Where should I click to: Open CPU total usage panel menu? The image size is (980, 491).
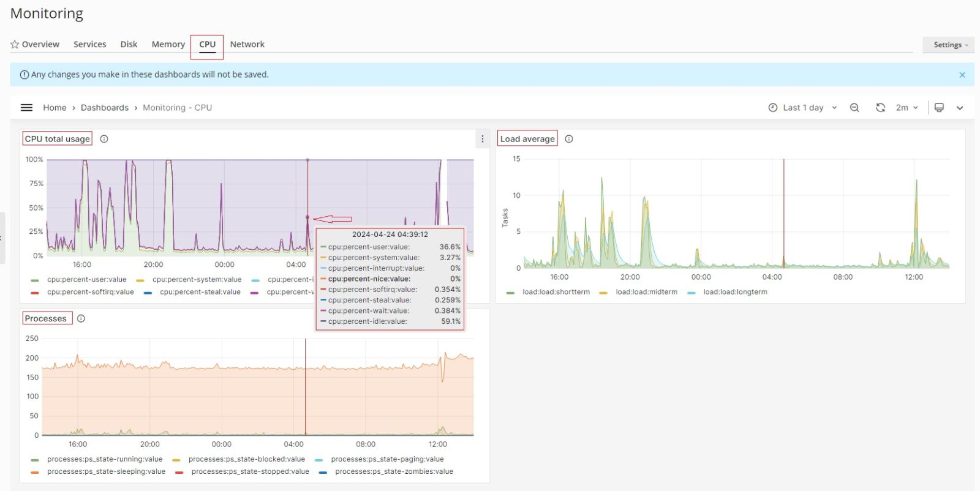(483, 139)
